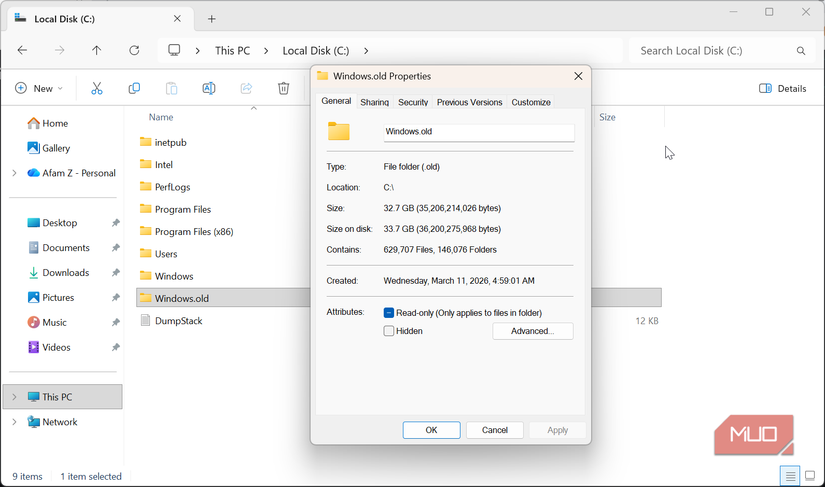
Task: Open the Previous Versions tab
Action: coord(469,102)
